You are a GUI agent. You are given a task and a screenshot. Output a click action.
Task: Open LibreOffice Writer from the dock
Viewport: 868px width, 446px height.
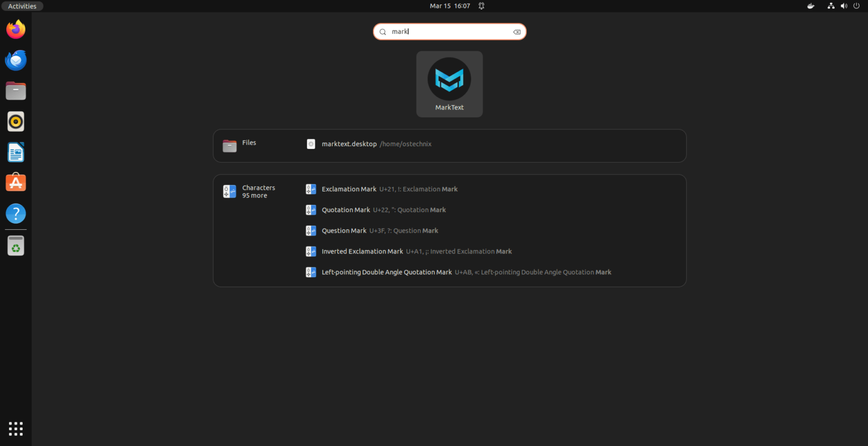click(15, 152)
